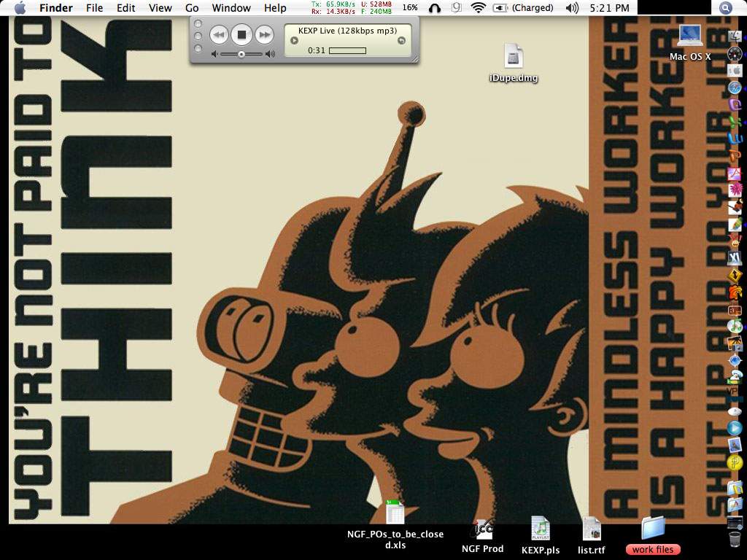Select NGF_POs_to_be_closed.xls file
Screen dimensions: 747x560
[395, 524]
